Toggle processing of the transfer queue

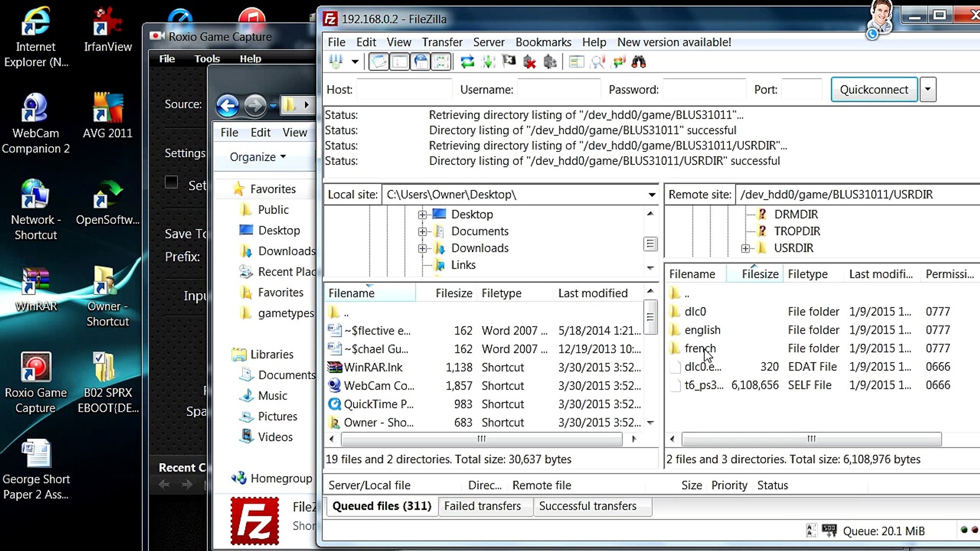488,62
